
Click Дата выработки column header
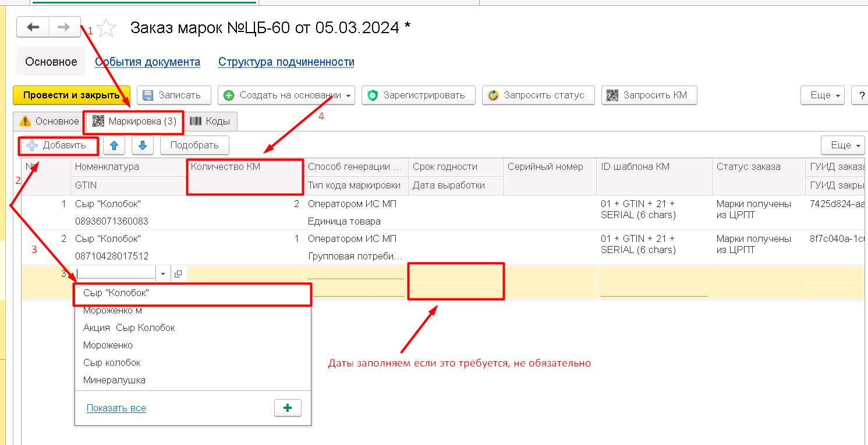tap(455, 186)
